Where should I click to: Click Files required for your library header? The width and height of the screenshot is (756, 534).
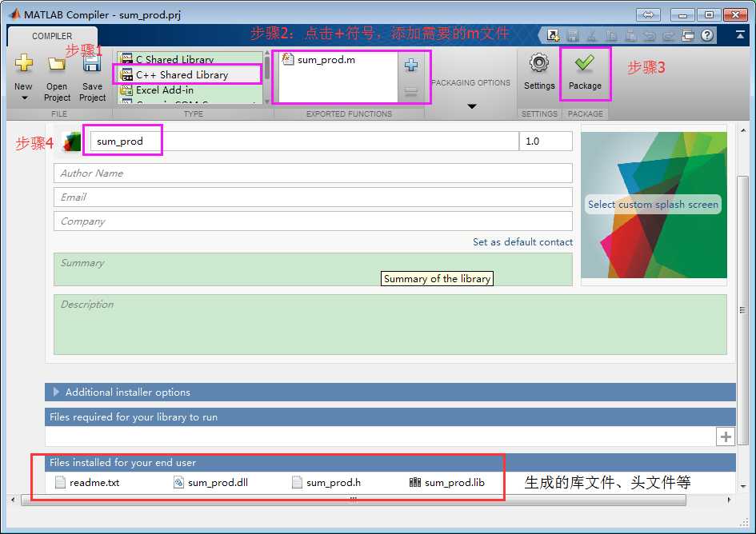pos(390,416)
